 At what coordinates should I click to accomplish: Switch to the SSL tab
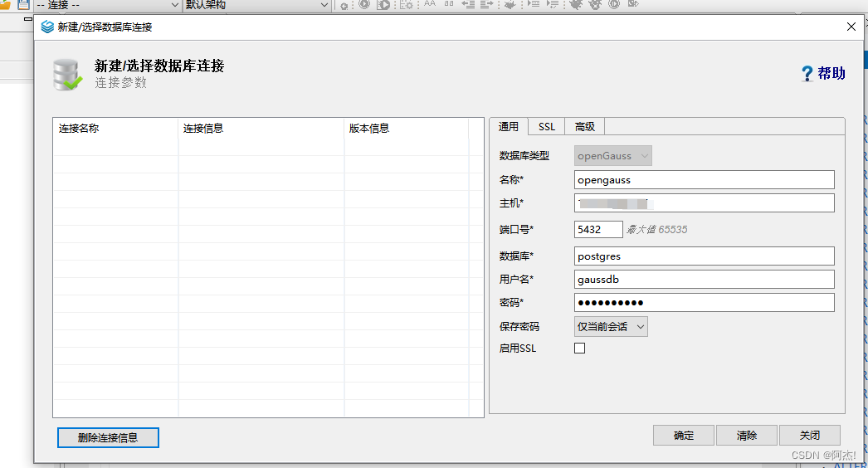click(x=546, y=127)
